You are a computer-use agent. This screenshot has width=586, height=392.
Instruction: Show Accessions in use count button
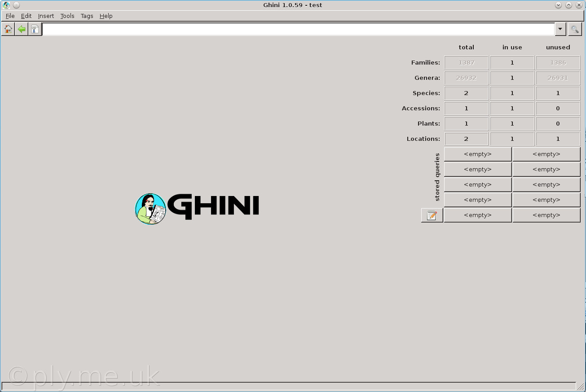(512, 109)
